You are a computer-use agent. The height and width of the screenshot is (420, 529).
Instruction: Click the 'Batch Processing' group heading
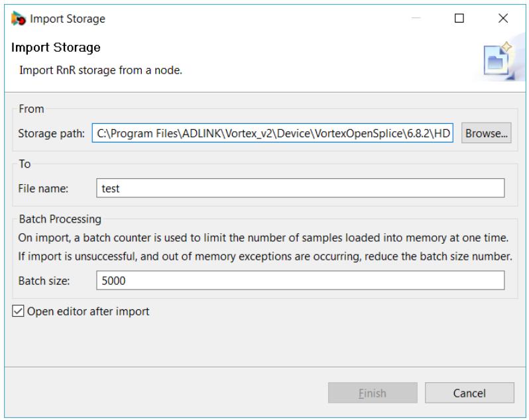click(x=60, y=219)
